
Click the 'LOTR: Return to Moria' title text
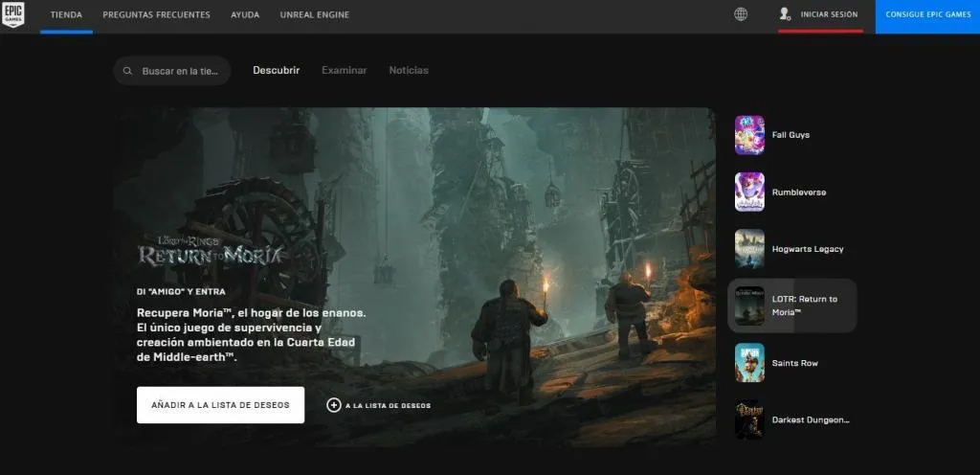coord(804,305)
